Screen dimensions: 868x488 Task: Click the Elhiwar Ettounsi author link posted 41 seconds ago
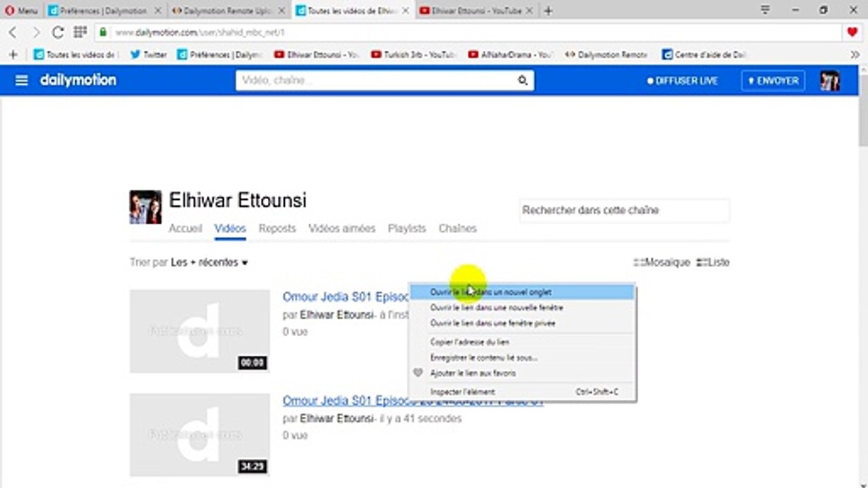coord(336,419)
